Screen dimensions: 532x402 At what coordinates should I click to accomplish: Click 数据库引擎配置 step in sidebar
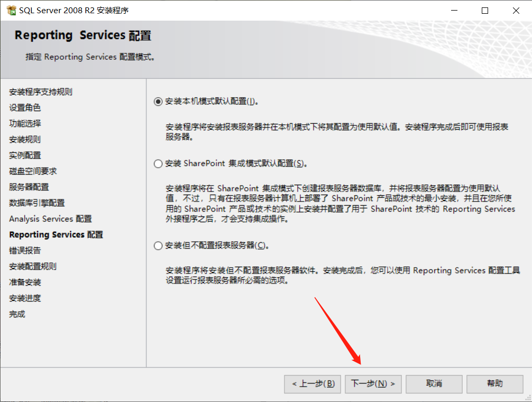coord(37,203)
